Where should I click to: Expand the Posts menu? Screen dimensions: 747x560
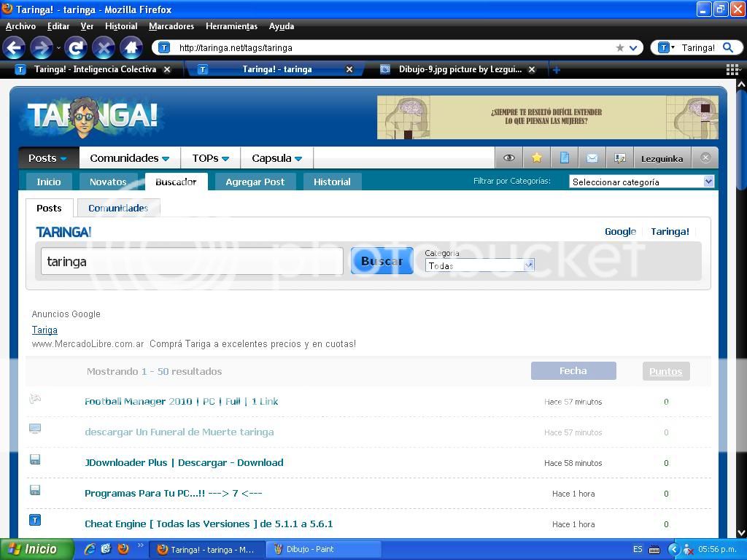coord(47,158)
